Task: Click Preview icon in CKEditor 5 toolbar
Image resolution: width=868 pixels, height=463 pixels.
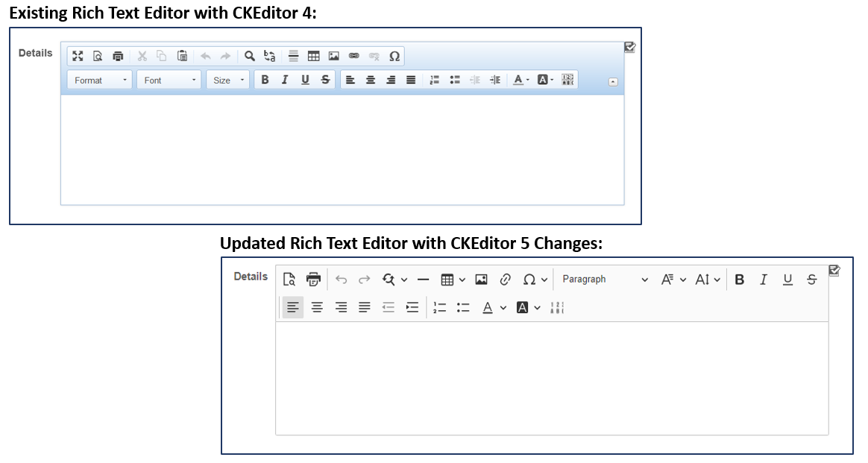Action: (289, 280)
